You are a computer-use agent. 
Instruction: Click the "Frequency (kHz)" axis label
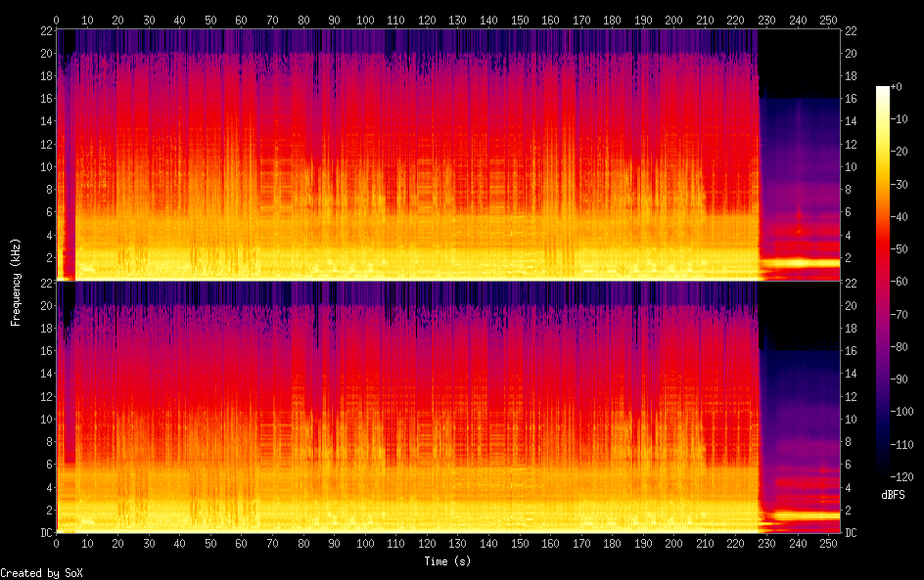click(16, 281)
